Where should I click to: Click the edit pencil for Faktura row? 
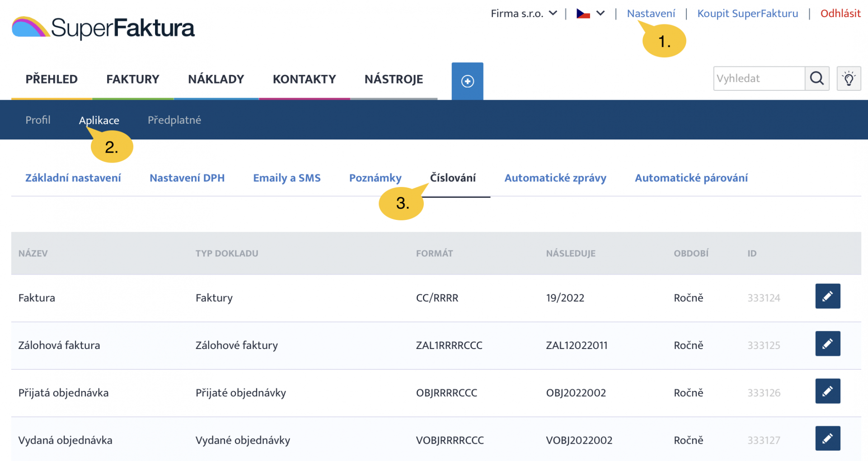pyautogui.click(x=827, y=296)
